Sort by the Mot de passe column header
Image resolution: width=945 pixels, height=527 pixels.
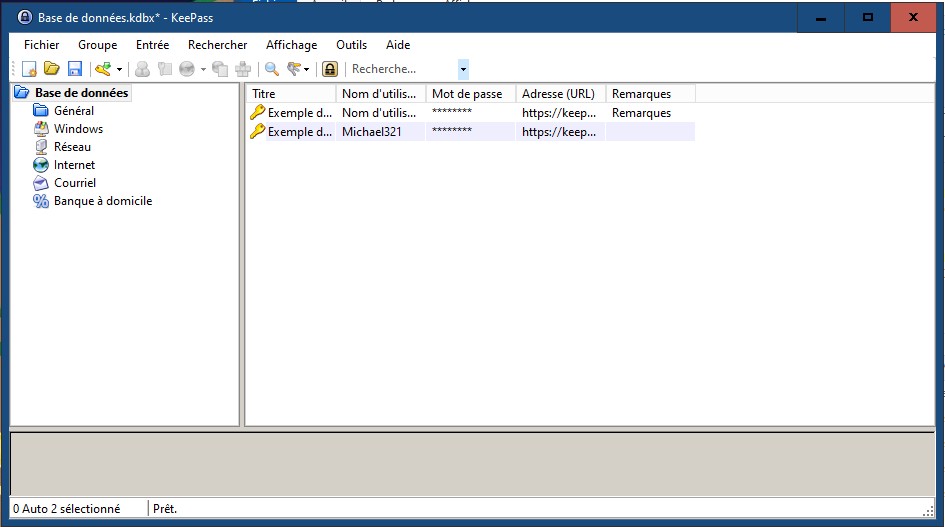tap(470, 93)
